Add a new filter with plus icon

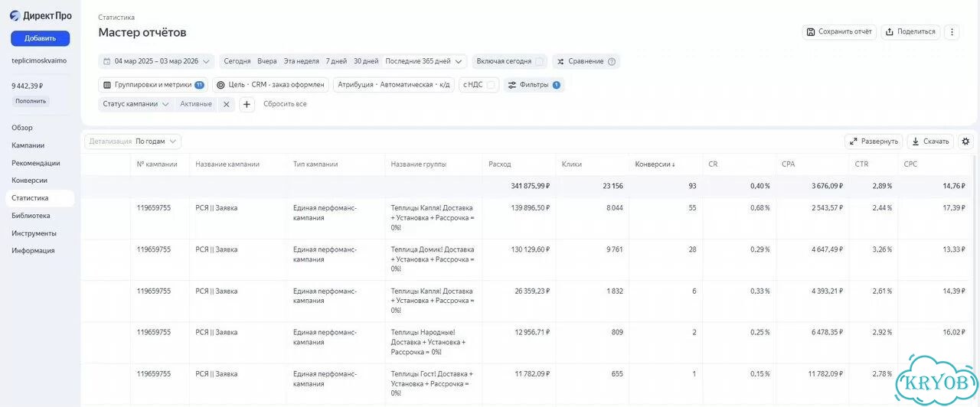(247, 105)
